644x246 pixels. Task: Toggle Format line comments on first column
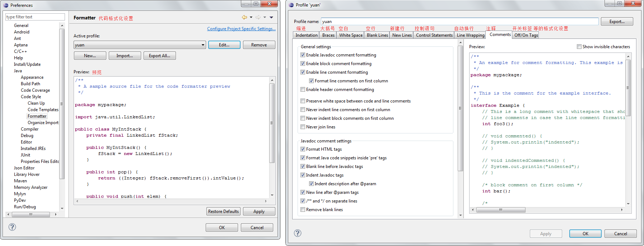[x=312, y=81]
